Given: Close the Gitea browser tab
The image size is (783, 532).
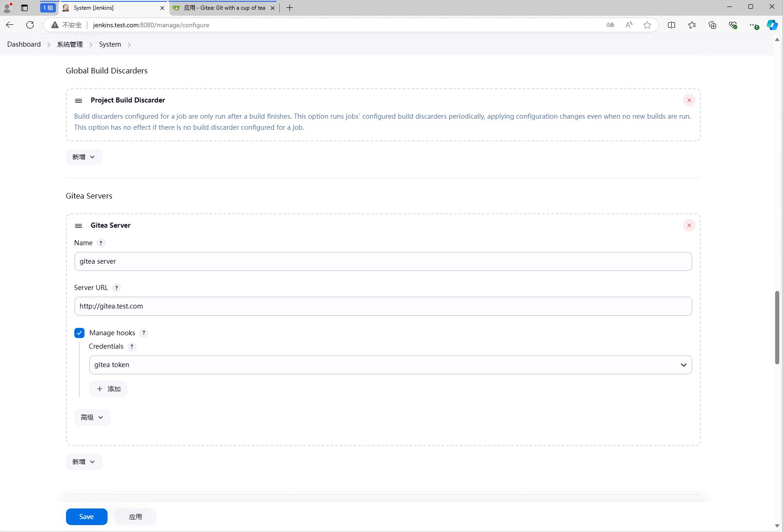Looking at the screenshot, I should click(x=272, y=8).
